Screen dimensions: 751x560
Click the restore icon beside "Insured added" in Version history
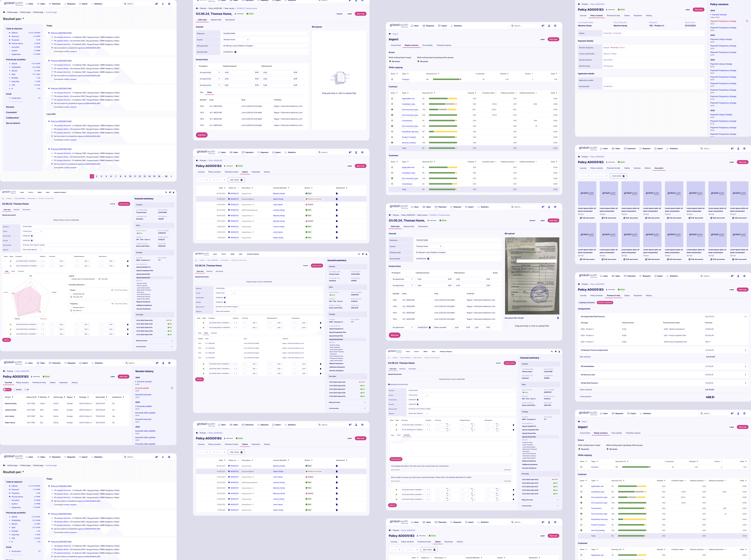pos(172,388)
